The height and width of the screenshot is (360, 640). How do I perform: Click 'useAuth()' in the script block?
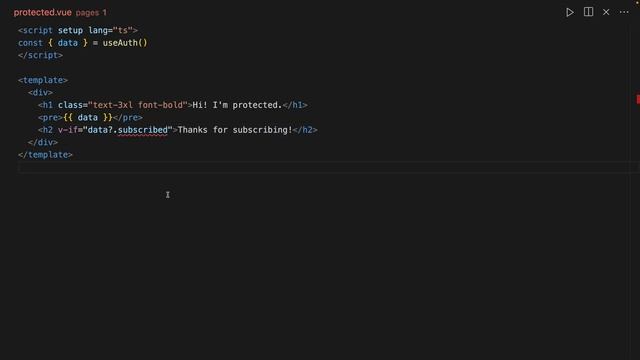pos(125,43)
